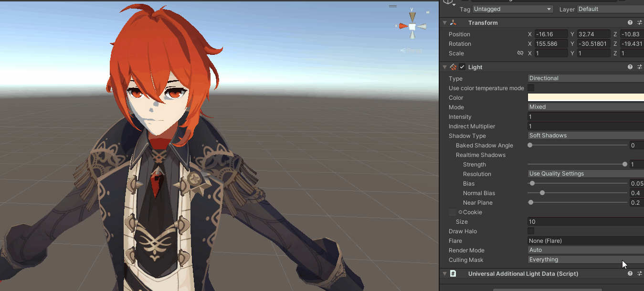Viewport: 644px width, 291px height.
Task: Click the Realtime Shadows label
Action: click(x=481, y=155)
